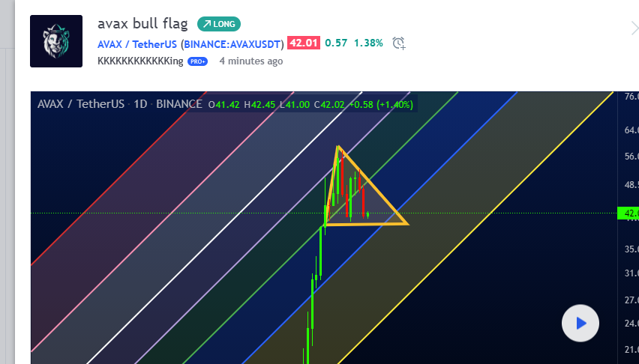Open the AVAX / TetherUS symbol link

pos(137,43)
